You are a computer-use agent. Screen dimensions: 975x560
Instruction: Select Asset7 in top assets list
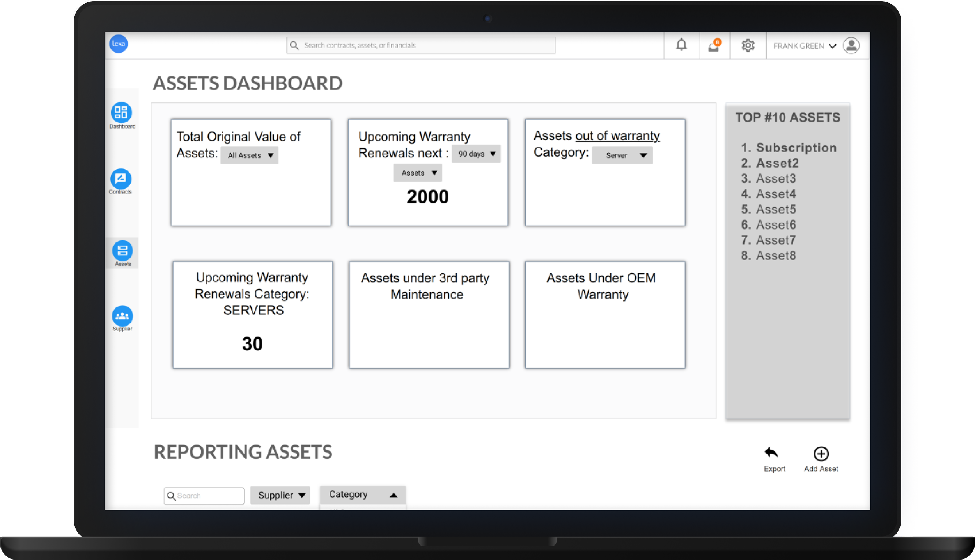776,240
